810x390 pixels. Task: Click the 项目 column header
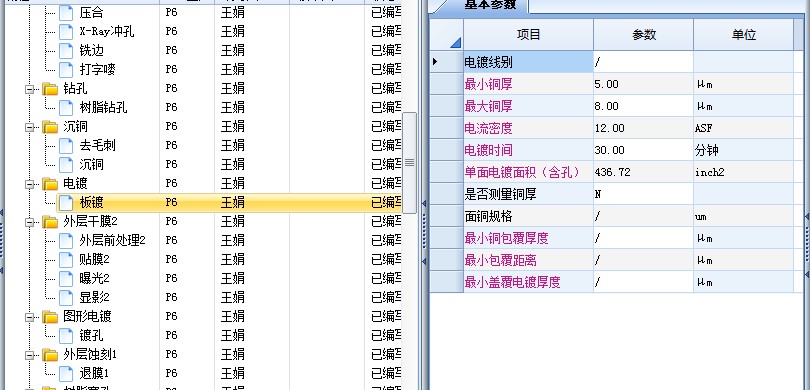point(528,35)
